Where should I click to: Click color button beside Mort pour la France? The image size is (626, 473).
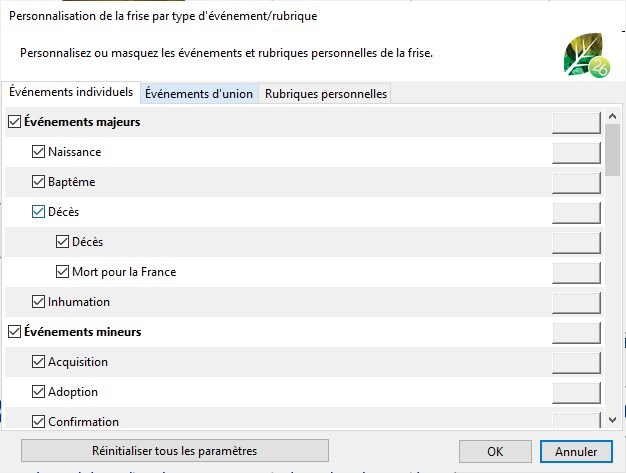[576, 273]
